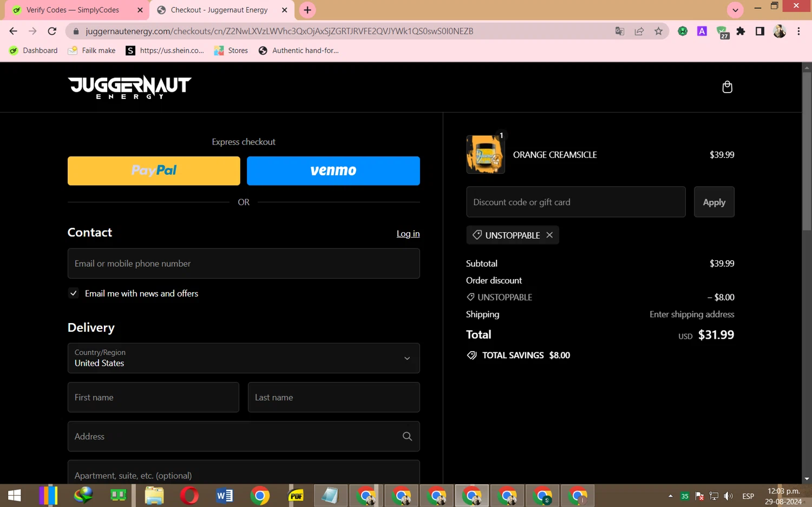The width and height of the screenshot is (812, 507).
Task: Click the translate page icon
Action: pos(620,31)
